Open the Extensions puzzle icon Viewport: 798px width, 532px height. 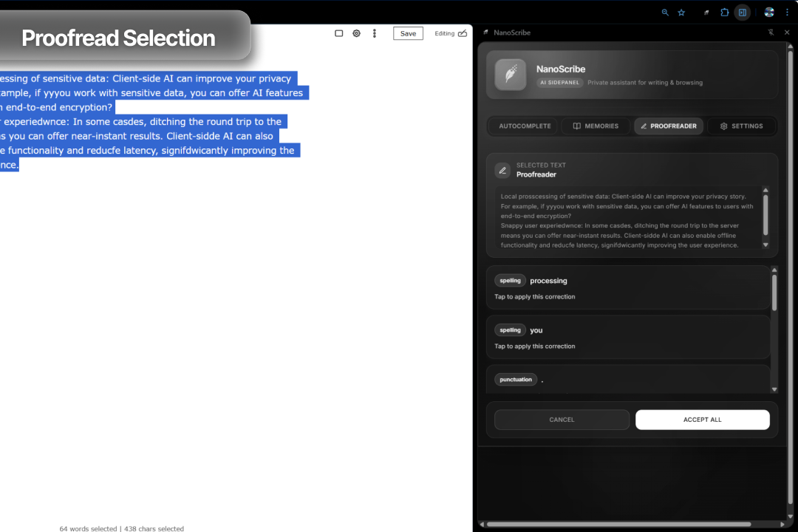pyautogui.click(x=724, y=13)
